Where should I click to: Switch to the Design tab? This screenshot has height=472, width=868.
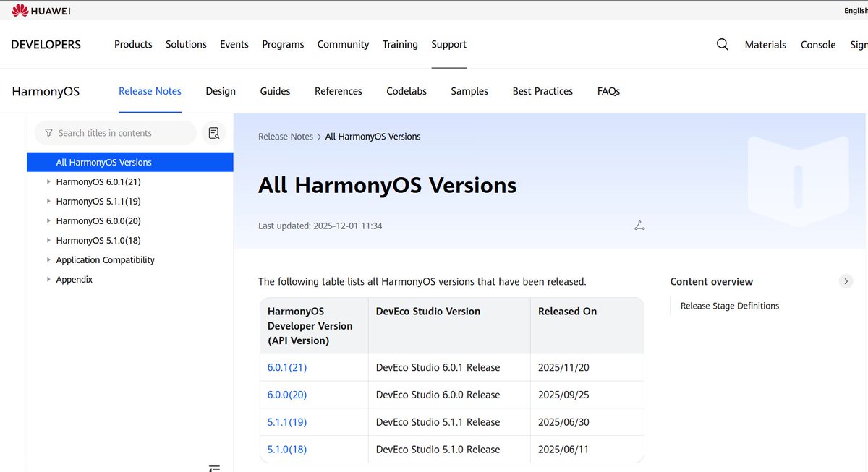(221, 91)
